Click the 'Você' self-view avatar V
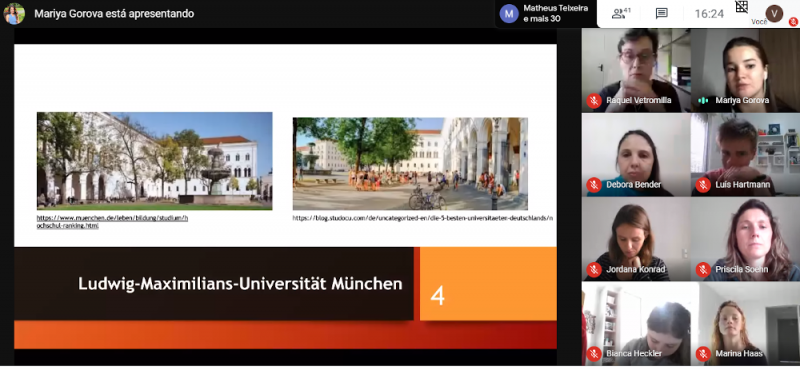Viewport: 800px width, 370px height. pos(774,13)
